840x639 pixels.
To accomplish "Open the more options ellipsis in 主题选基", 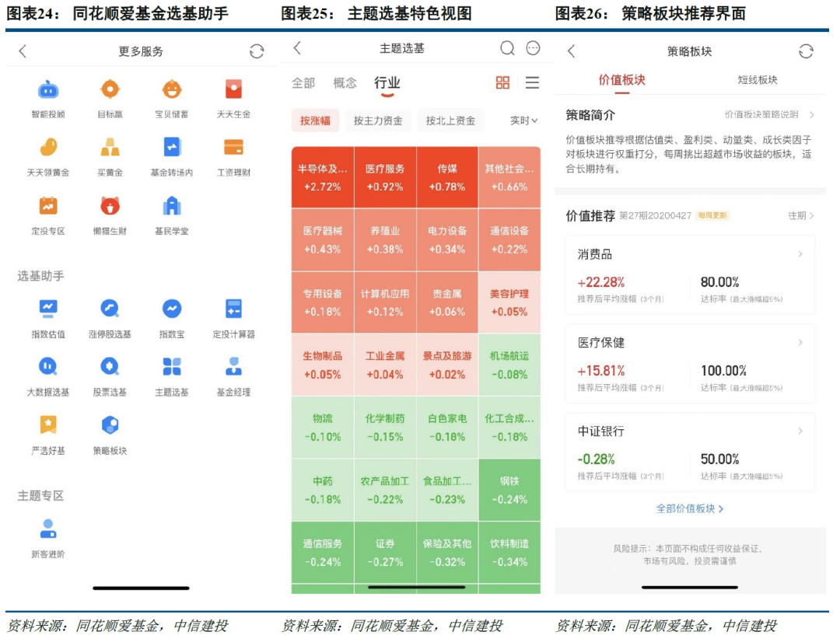I will coord(533,48).
